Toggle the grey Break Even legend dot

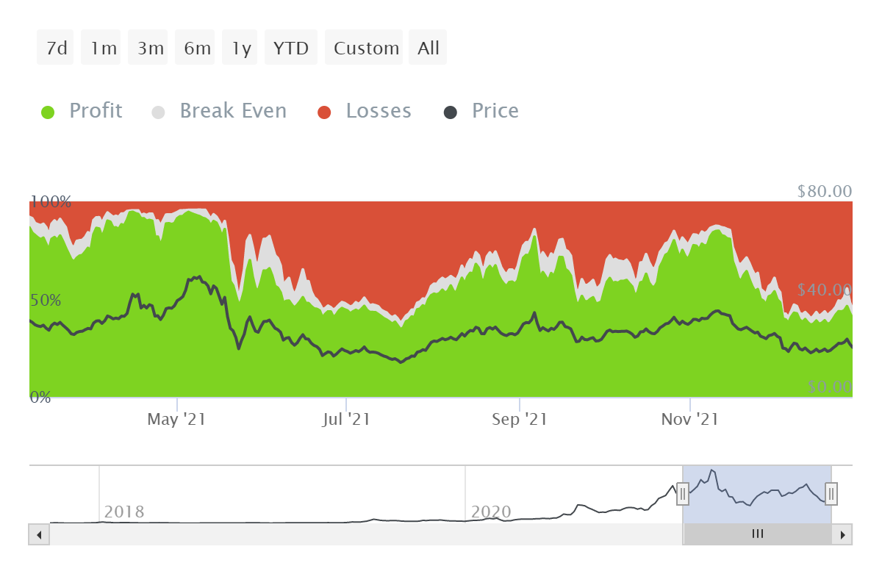pos(158,112)
